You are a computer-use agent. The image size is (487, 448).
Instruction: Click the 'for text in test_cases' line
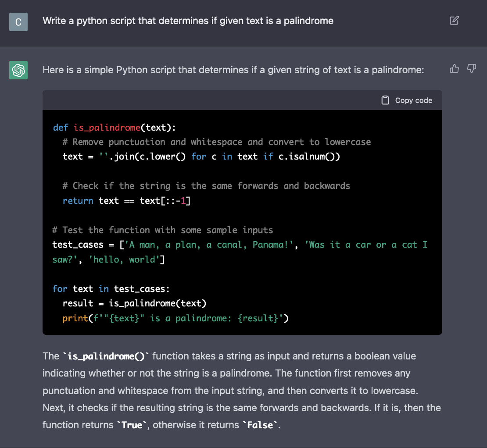[111, 289]
